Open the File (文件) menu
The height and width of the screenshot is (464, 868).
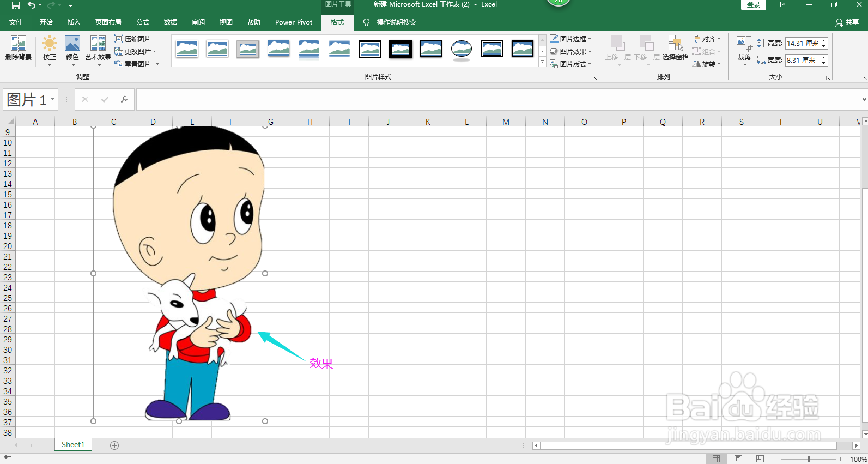16,22
